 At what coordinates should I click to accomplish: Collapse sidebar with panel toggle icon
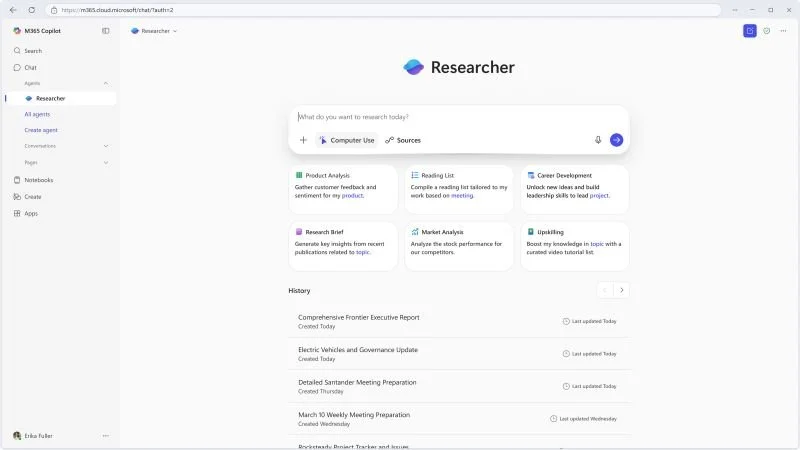coord(106,31)
